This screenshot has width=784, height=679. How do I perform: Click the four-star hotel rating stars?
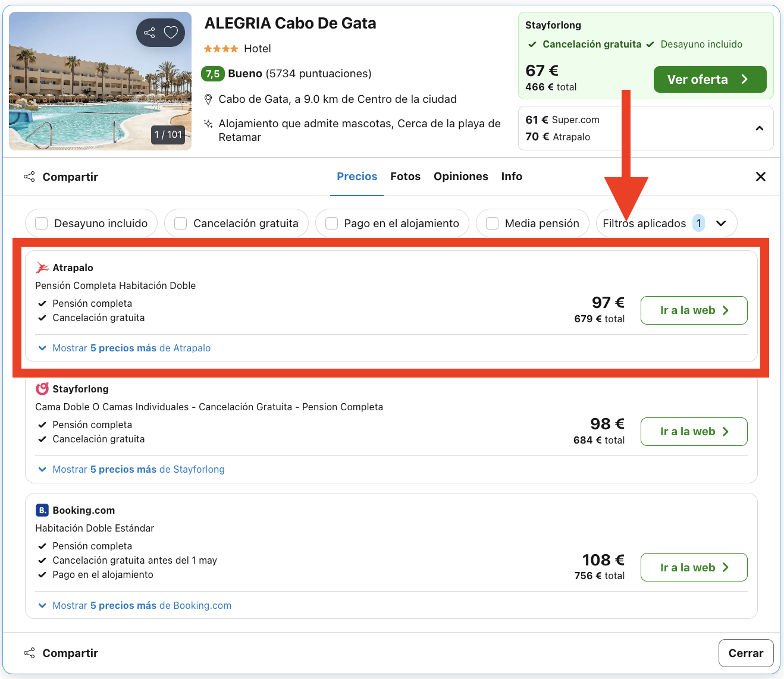(221, 49)
